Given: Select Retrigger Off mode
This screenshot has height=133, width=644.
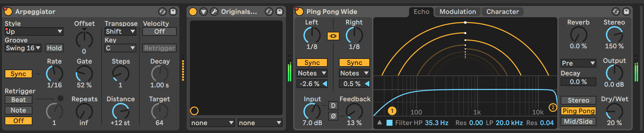Looking at the screenshot, I should click(x=19, y=121).
